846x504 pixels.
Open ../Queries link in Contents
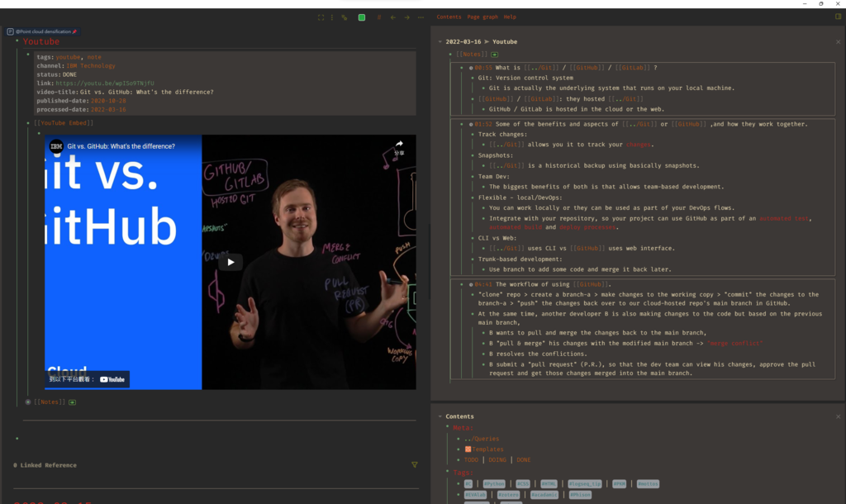(482, 439)
